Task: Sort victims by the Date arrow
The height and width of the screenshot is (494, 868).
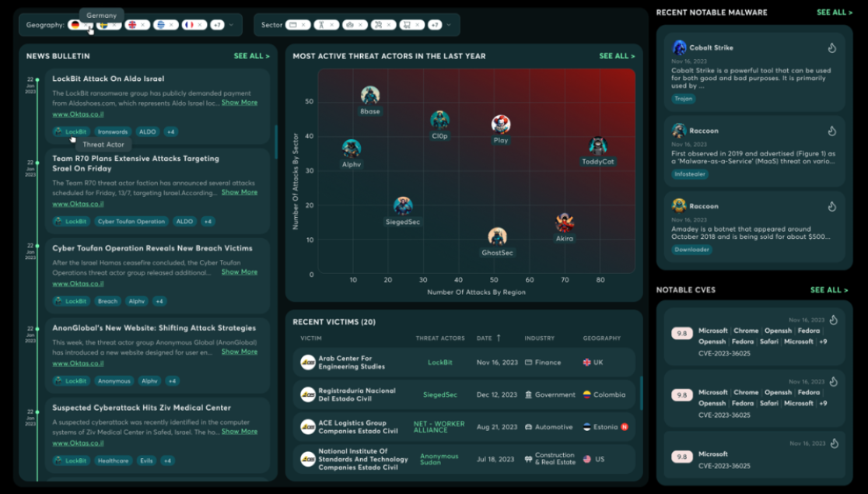Action: click(x=499, y=338)
